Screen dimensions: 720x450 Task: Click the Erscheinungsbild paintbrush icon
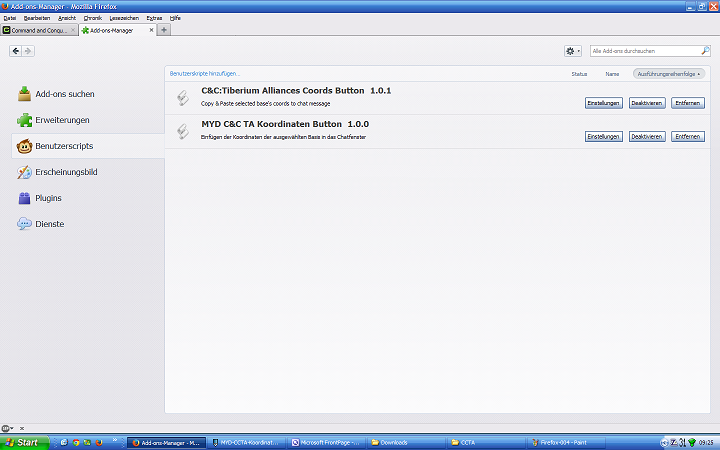click(x=24, y=172)
